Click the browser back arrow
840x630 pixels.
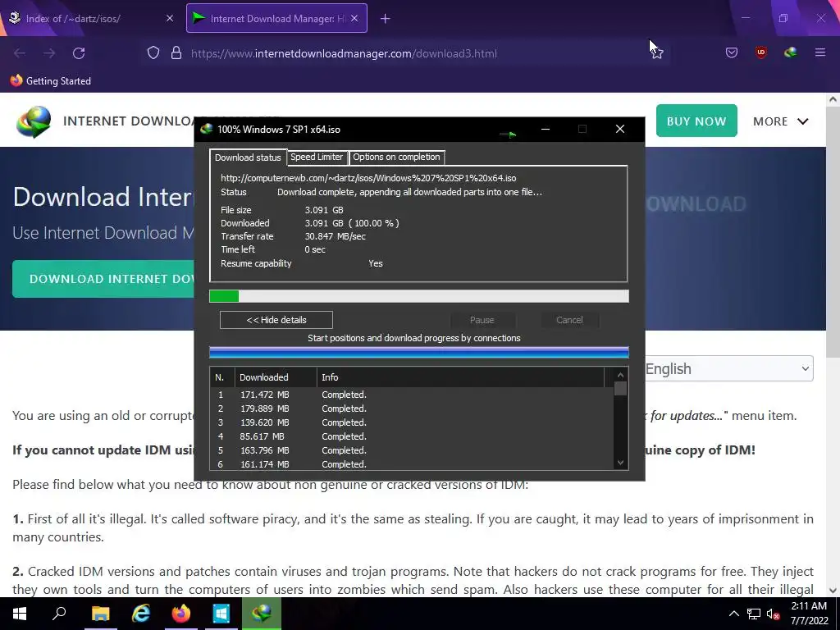pos(20,53)
